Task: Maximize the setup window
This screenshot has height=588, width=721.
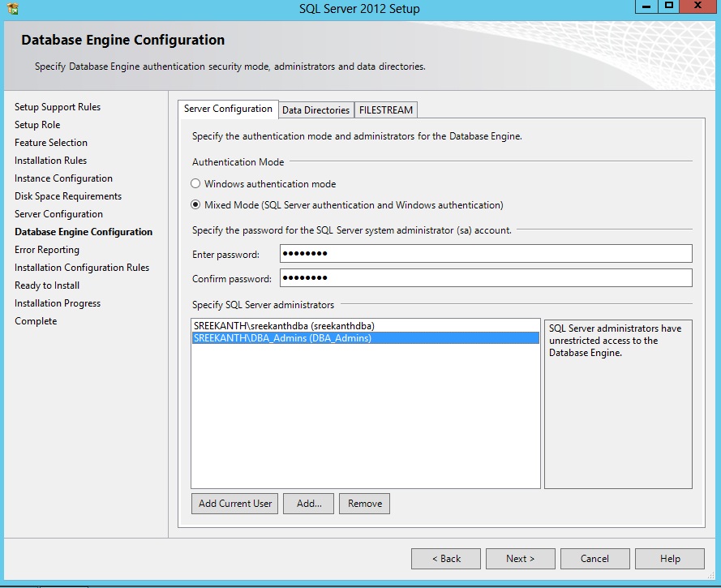Action: 669,6
